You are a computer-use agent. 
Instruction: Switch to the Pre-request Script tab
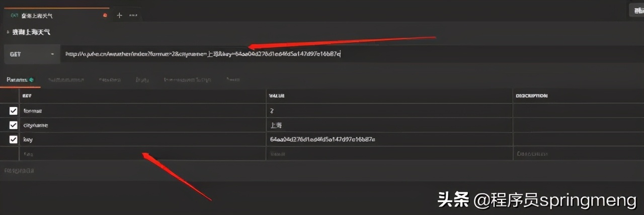[x=187, y=80]
